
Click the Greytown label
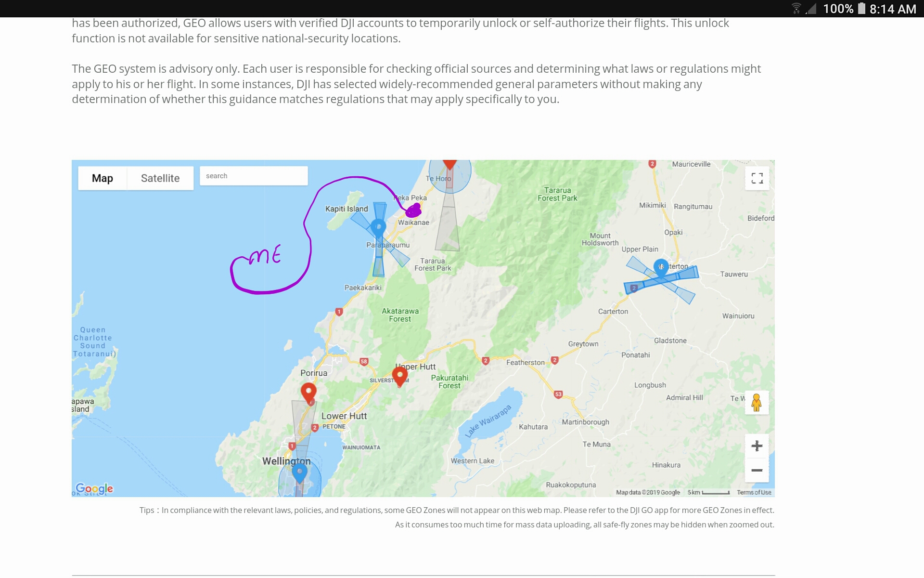click(583, 344)
